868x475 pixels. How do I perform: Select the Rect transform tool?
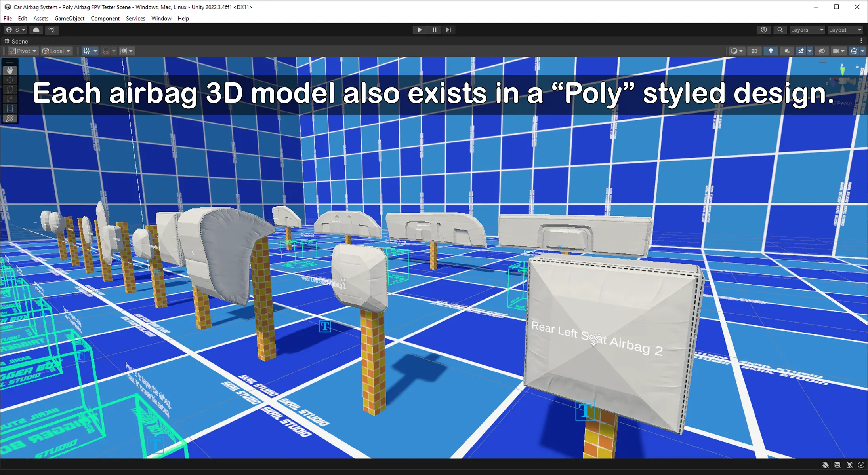tap(10, 108)
